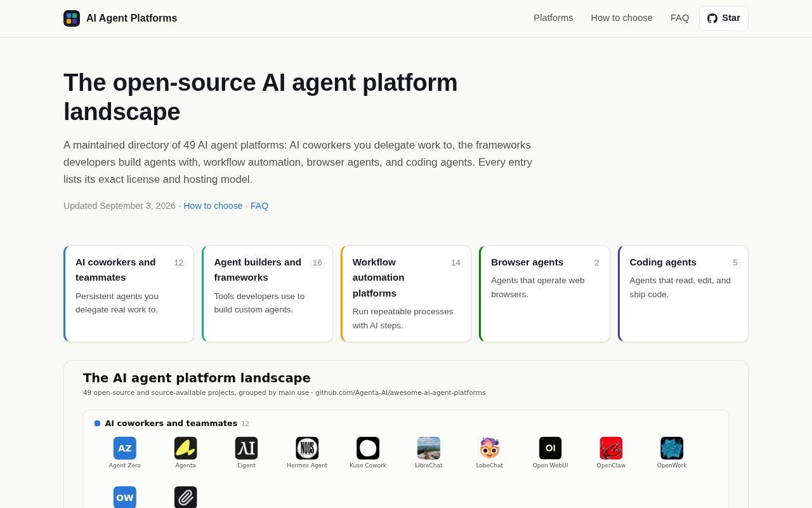Open How to choose in top navigation
Viewport: 812px width, 508px height.
[x=622, y=18]
